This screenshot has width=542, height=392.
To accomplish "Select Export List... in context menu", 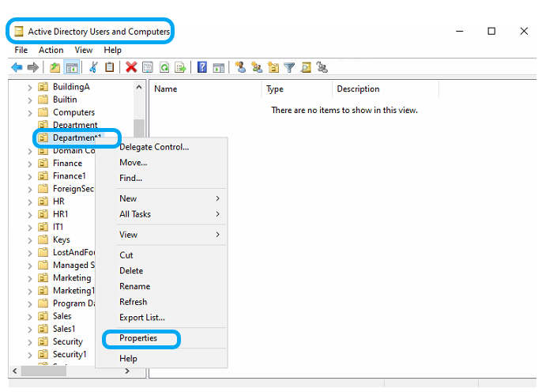I will 161,318.
